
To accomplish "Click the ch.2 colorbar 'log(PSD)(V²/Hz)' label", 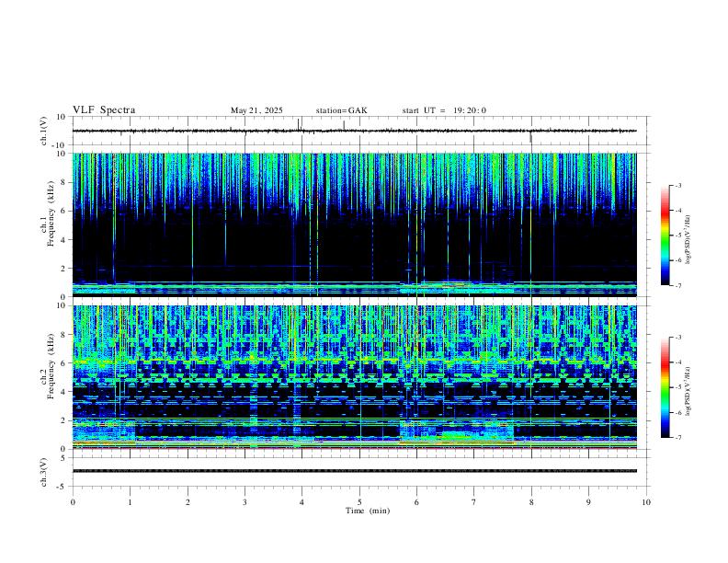I will click(688, 391).
